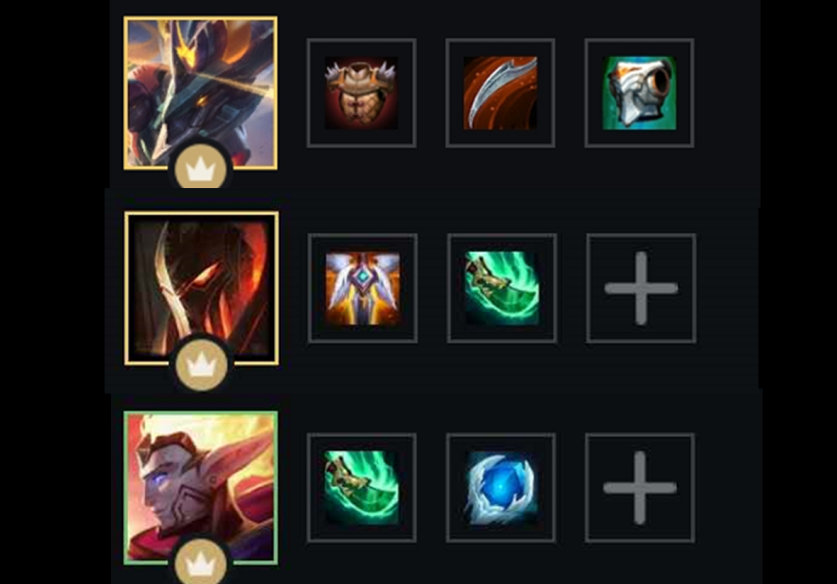Open the dark fiery champion portrait
The image size is (837, 584).
click(201, 288)
